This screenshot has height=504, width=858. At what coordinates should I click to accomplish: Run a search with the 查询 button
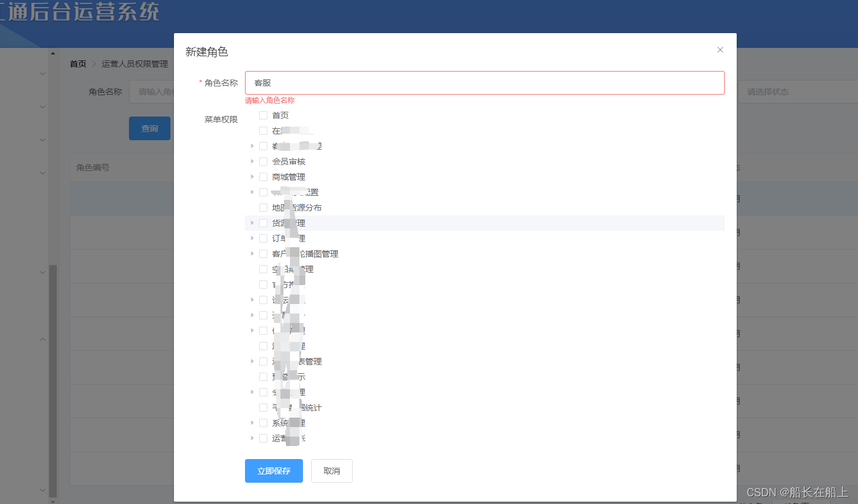(150, 128)
